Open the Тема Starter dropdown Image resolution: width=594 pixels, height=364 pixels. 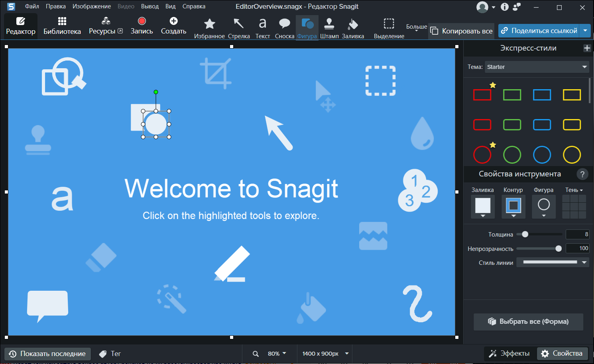pyautogui.click(x=537, y=67)
